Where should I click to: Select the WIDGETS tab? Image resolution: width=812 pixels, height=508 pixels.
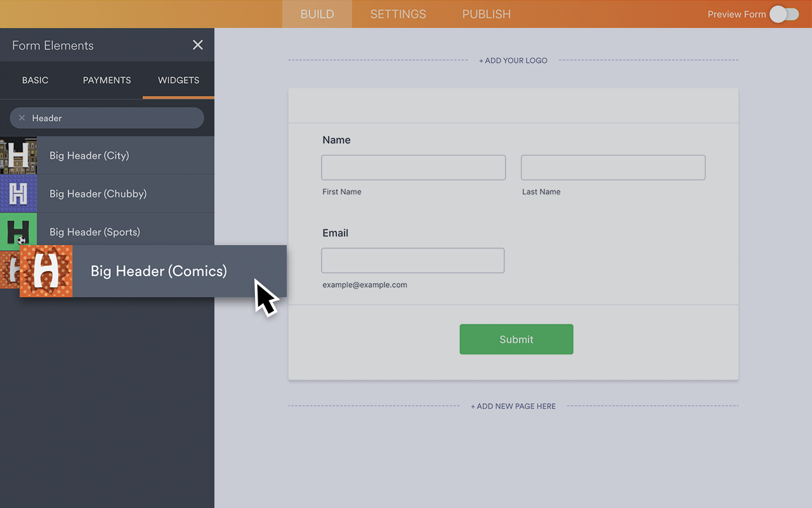[178, 80]
